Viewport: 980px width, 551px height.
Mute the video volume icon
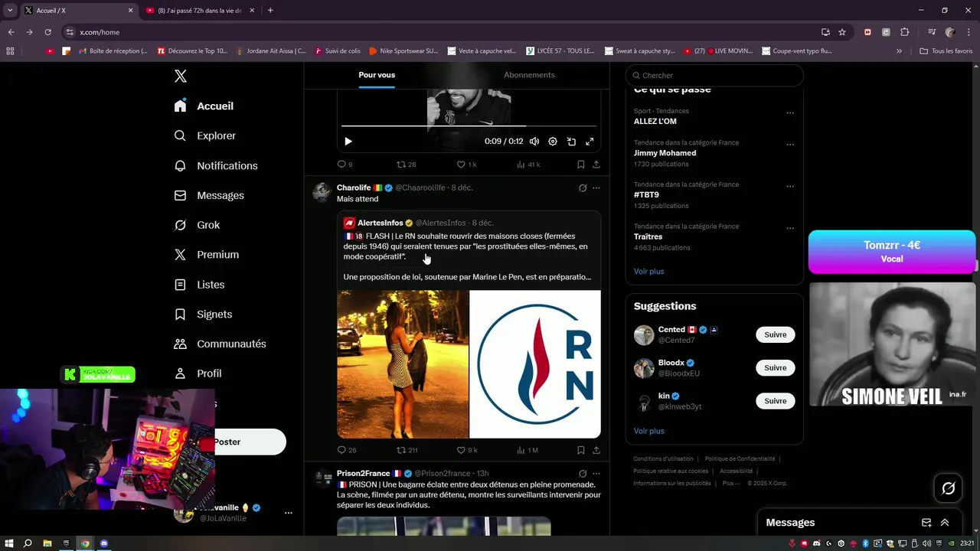pyautogui.click(x=534, y=142)
